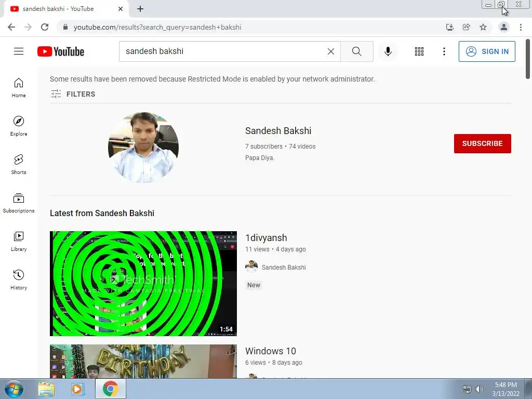Open Windows Media Player from the taskbar

pyautogui.click(x=77, y=389)
